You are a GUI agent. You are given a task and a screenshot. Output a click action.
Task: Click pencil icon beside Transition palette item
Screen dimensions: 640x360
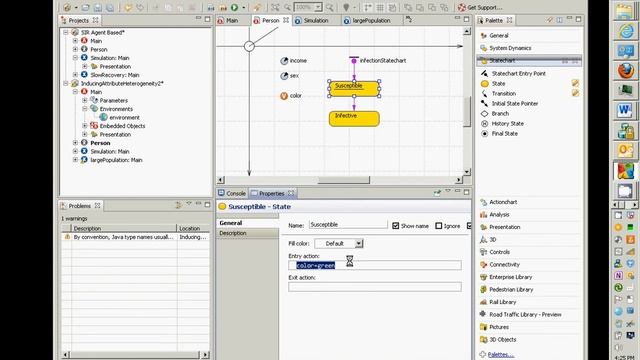[575, 93]
